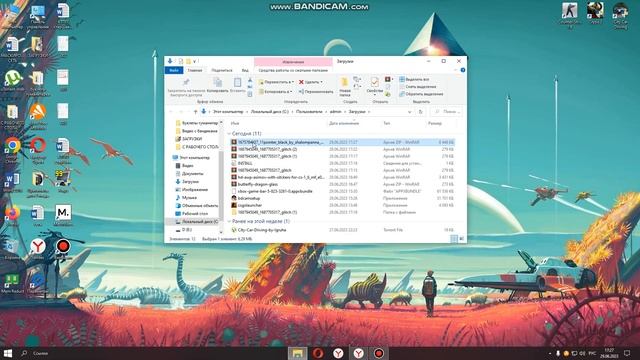Collapse the Ранее на этой неделе group
The width and height of the screenshot is (640, 360).
[x=229, y=221]
